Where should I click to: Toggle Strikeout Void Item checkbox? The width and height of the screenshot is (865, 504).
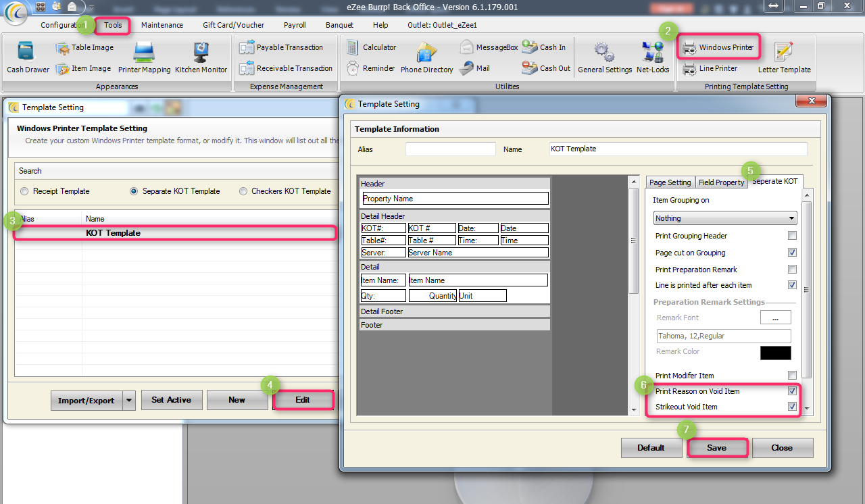click(x=792, y=407)
